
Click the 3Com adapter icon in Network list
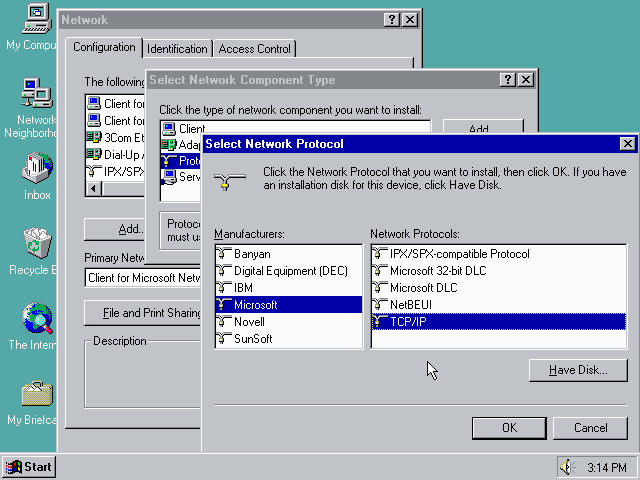(x=94, y=138)
